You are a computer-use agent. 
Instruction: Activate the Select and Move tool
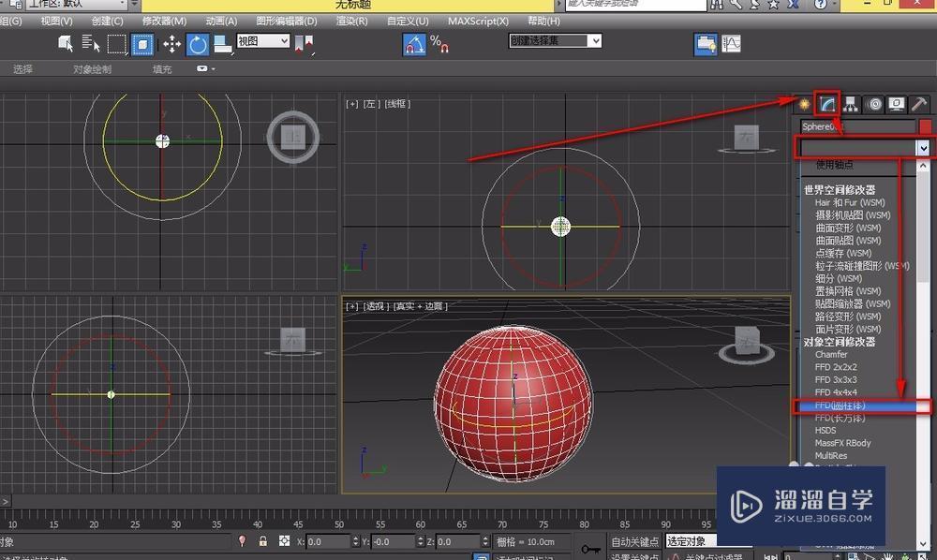pyautogui.click(x=173, y=43)
